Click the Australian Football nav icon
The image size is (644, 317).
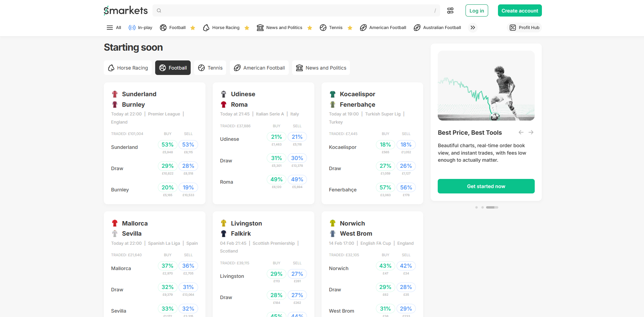coord(417,27)
